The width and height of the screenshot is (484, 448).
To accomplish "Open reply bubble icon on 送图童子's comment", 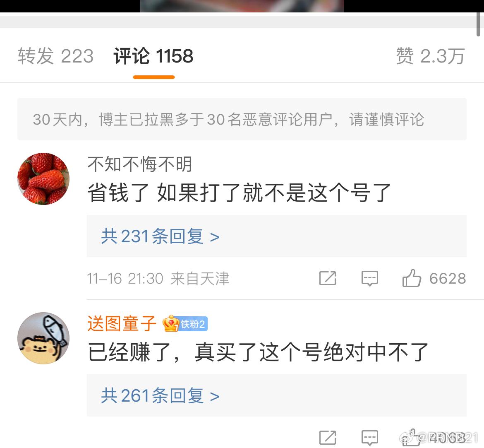I will pyautogui.click(x=369, y=438).
